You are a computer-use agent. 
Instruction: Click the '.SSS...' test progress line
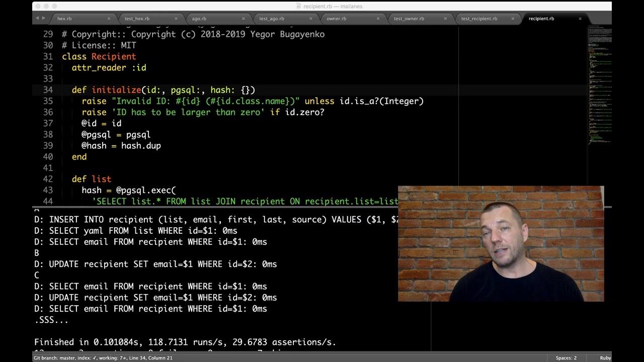51,320
